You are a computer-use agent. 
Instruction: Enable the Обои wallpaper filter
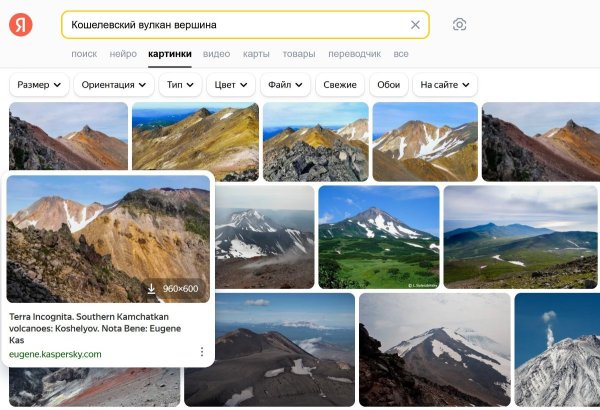(x=388, y=85)
